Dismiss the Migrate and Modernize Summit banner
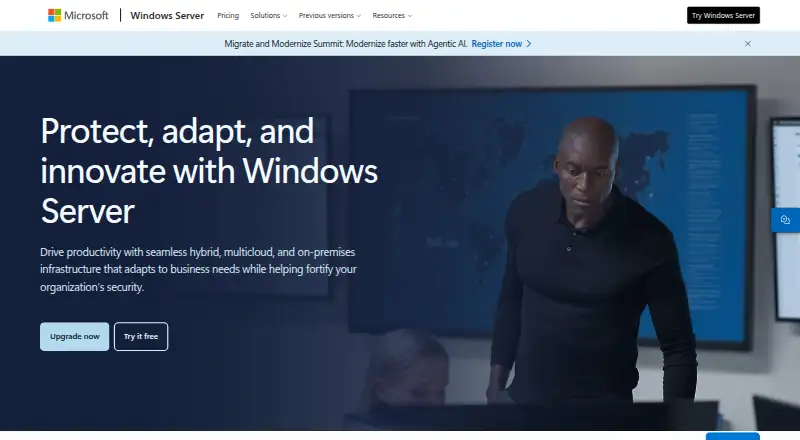Viewport: 800px width, 440px height. pos(747,44)
